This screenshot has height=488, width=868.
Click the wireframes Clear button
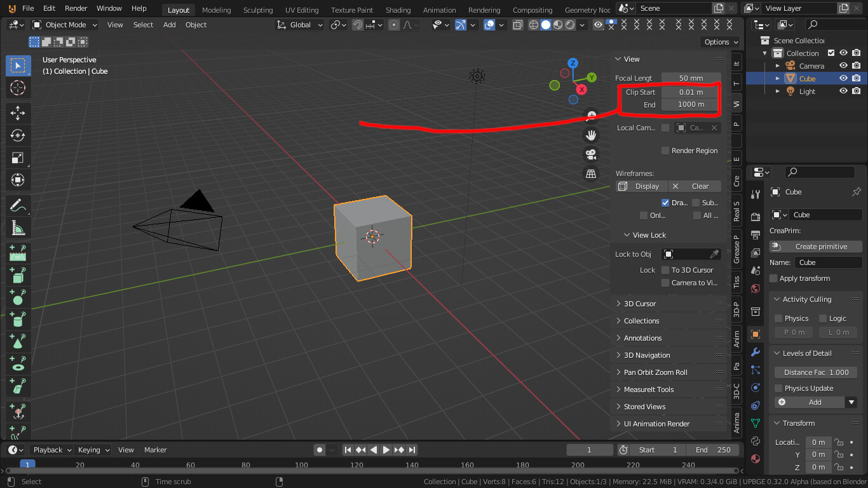(x=695, y=186)
